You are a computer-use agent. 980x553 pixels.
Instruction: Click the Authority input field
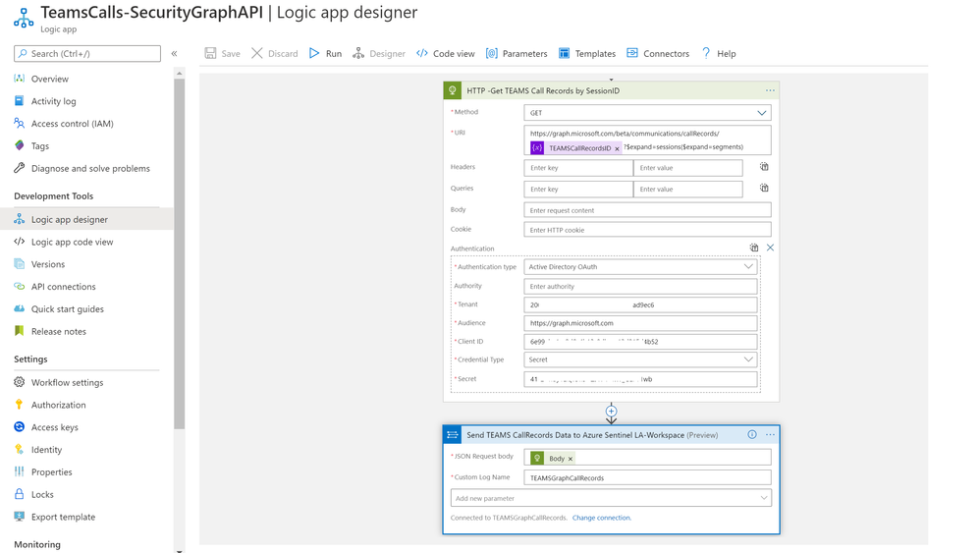(640, 286)
